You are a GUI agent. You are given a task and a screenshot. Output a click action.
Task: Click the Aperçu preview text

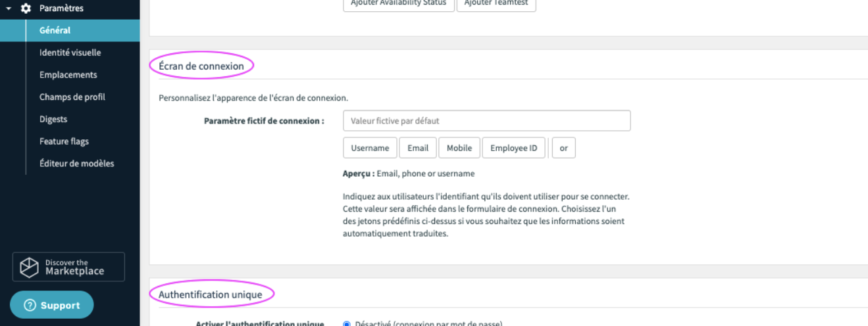coord(409,174)
